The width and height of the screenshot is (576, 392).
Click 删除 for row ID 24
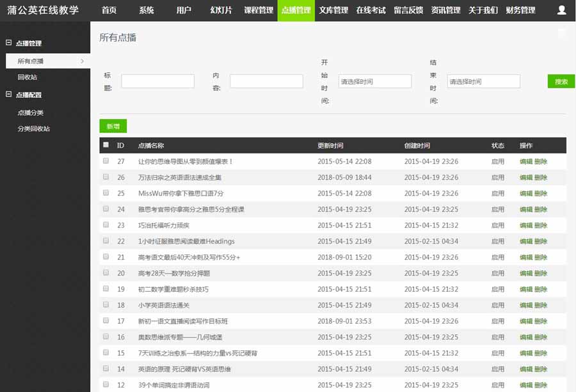click(x=541, y=210)
